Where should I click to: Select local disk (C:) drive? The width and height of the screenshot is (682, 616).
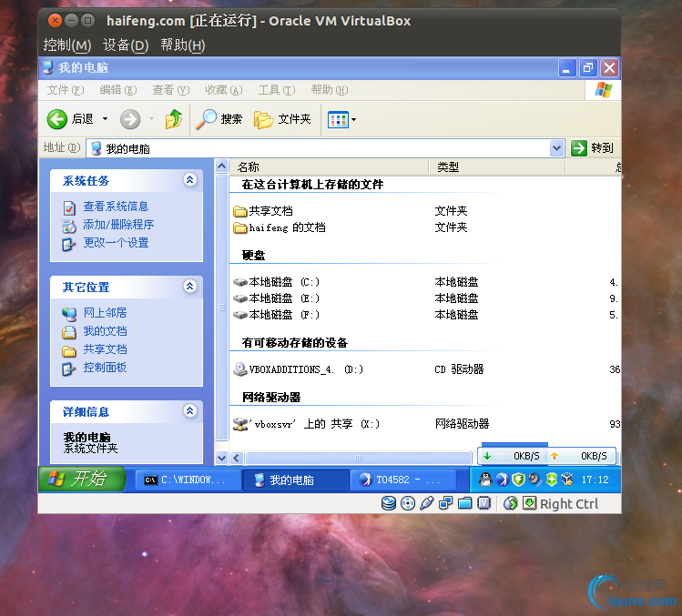276,282
